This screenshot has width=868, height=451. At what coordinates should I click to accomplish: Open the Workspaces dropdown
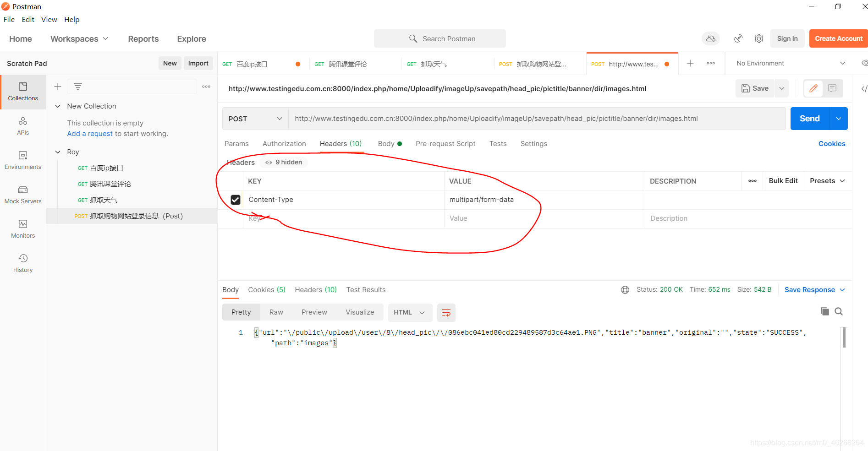tap(79, 39)
